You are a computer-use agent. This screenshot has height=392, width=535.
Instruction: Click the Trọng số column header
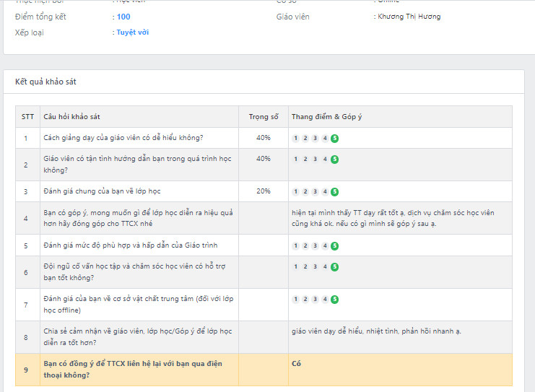coord(264,117)
